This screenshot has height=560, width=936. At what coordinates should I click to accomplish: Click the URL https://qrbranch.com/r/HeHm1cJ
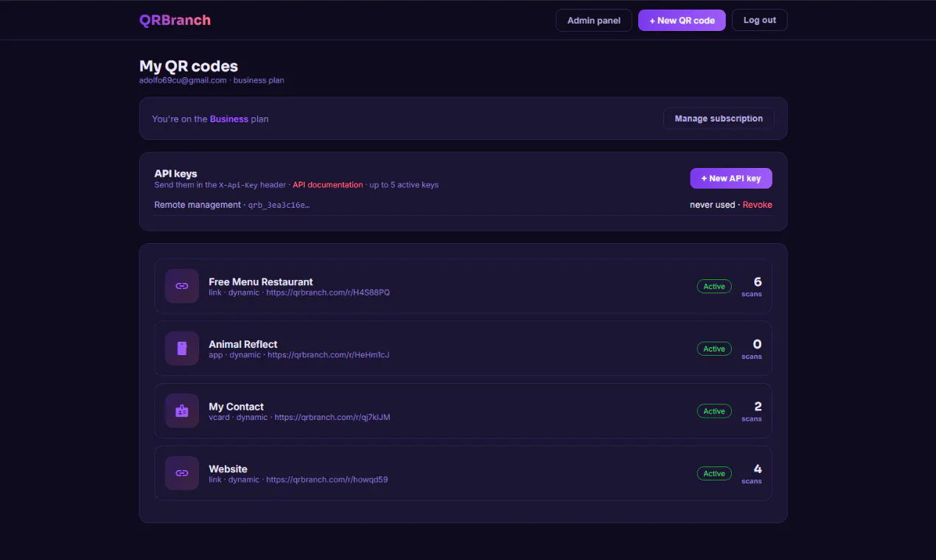(329, 355)
